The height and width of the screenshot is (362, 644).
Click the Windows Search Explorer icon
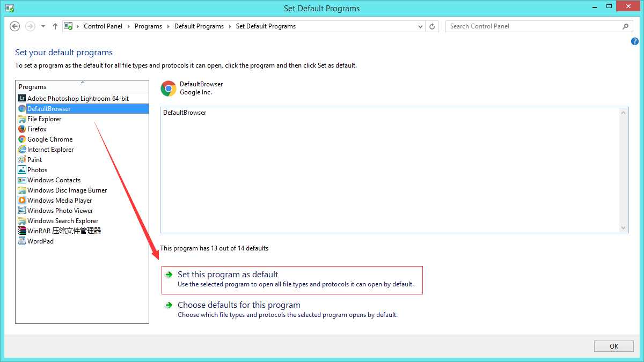[22, 221]
